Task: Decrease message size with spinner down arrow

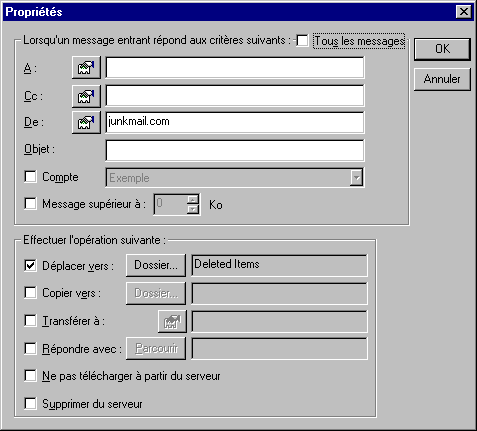Action: click(x=193, y=209)
